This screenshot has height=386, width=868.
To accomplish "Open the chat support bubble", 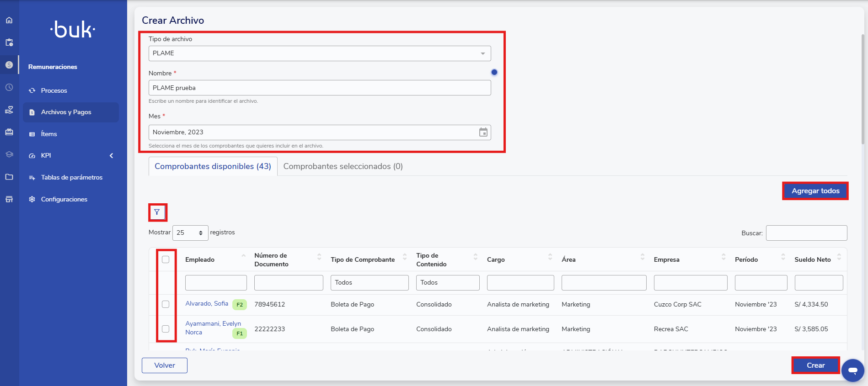I will click(852, 370).
